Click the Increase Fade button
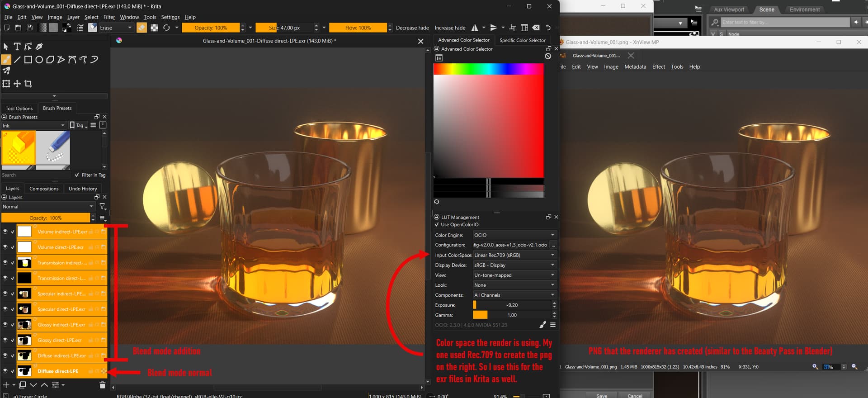 click(450, 28)
